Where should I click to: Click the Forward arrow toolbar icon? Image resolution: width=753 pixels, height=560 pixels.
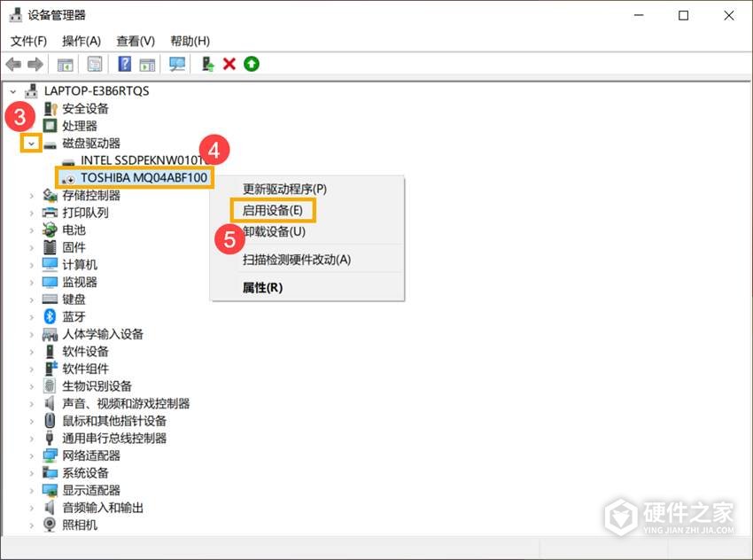point(35,64)
